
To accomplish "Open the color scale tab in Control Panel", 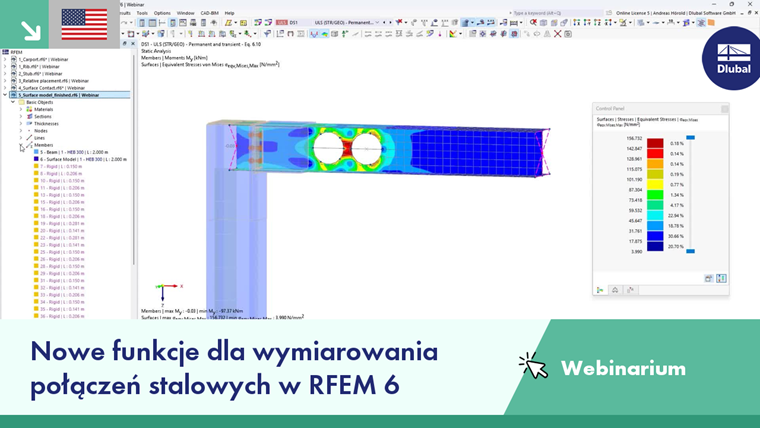I will 600,290.
